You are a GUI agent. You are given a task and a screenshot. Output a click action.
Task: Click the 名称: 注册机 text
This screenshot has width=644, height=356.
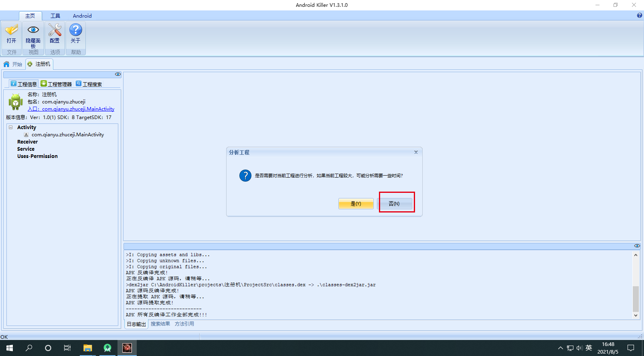42,95
